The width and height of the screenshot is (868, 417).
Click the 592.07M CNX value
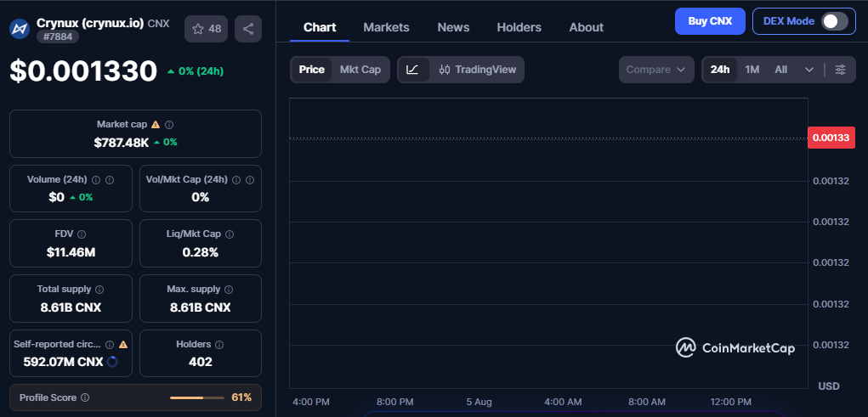(63, 363)
